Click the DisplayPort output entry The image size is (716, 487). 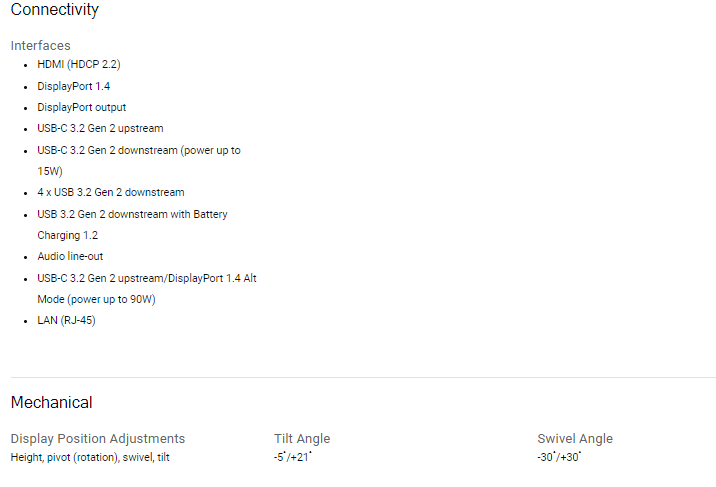[x=82, y=107]
